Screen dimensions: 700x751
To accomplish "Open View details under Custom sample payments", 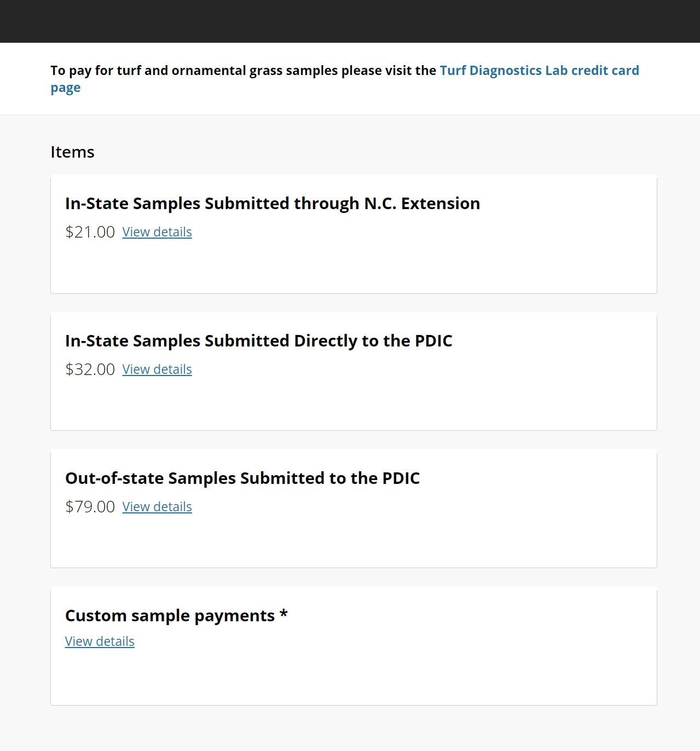I will tap(100, 642).
